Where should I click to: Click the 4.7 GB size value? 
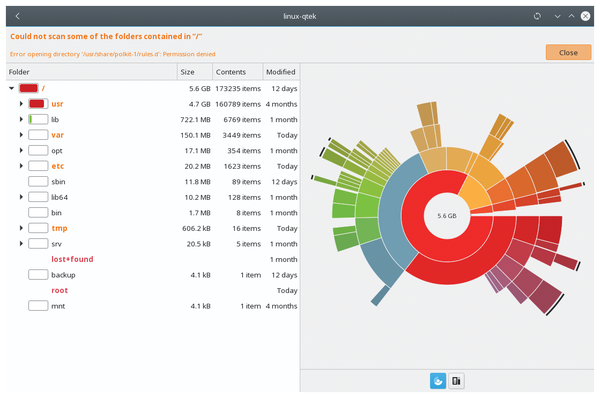tap(199, 104)
